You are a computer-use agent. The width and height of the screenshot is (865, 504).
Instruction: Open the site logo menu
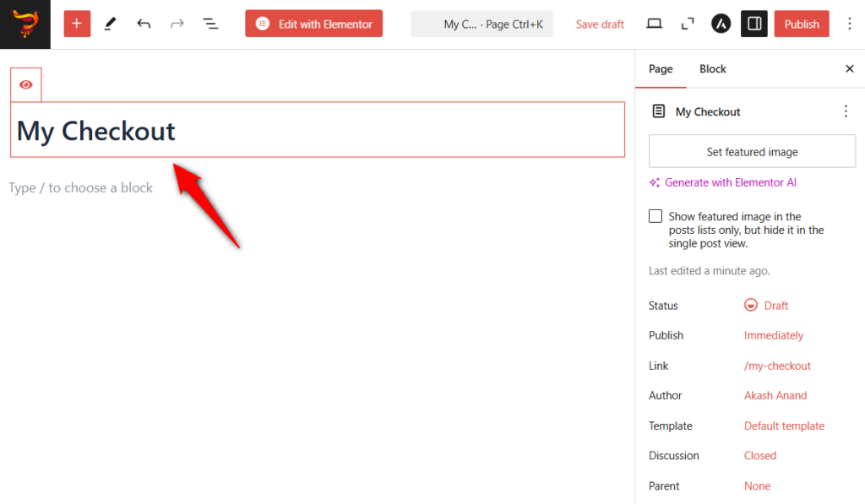coord(24,24)
